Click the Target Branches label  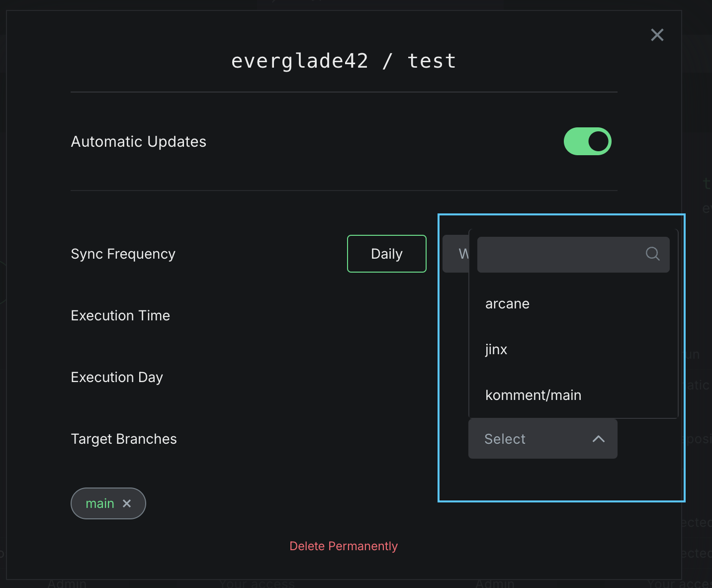click(124, 439)
